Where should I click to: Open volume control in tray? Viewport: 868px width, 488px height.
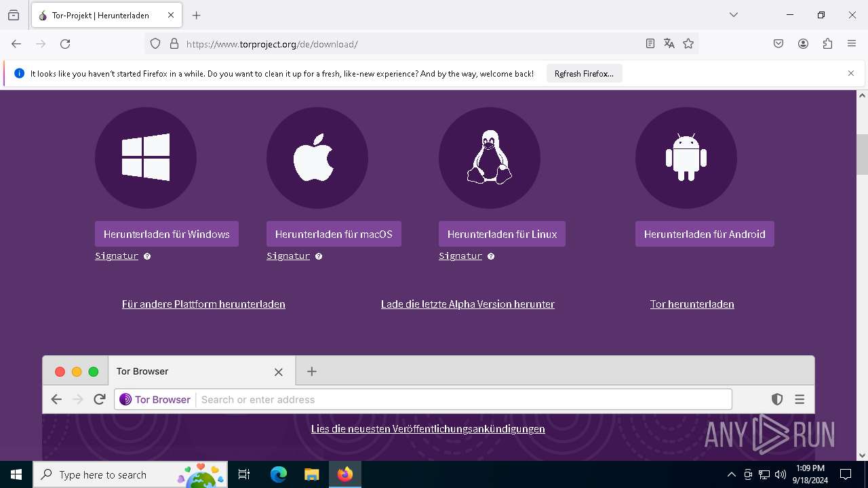[781, 474]
